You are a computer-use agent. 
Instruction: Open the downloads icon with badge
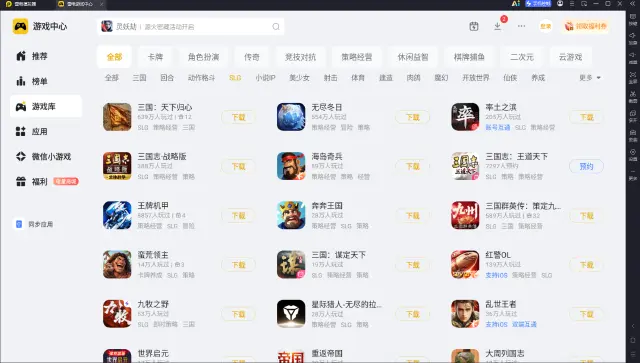pos(498,26)
